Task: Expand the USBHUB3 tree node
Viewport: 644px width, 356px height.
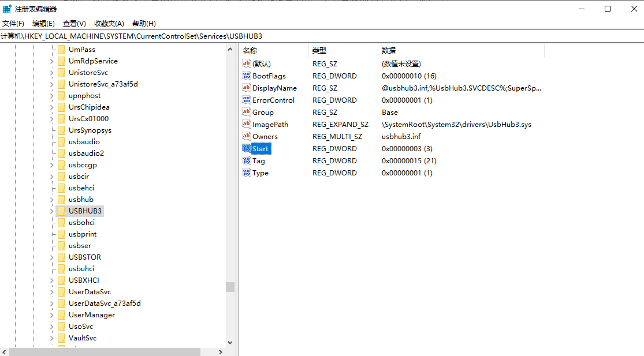Action: point(51,211)
